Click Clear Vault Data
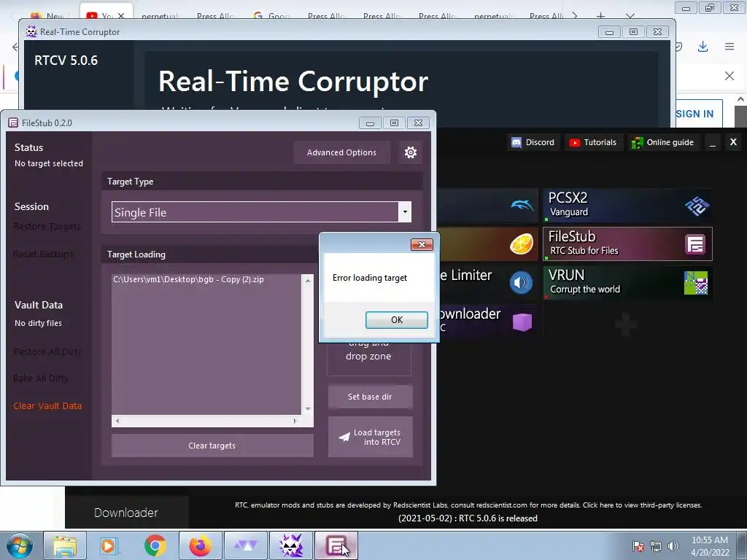The height and width of the screenshot is (560, 747). click(x=47, y=405)
